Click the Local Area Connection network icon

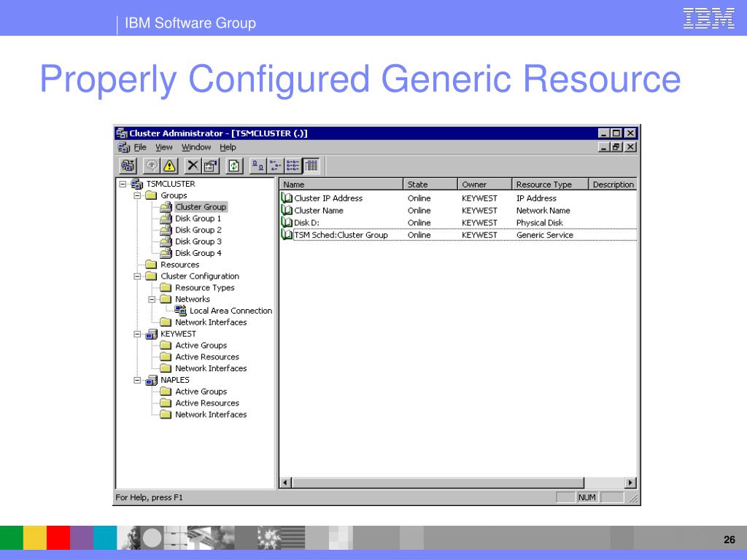[x=180, y=311]
